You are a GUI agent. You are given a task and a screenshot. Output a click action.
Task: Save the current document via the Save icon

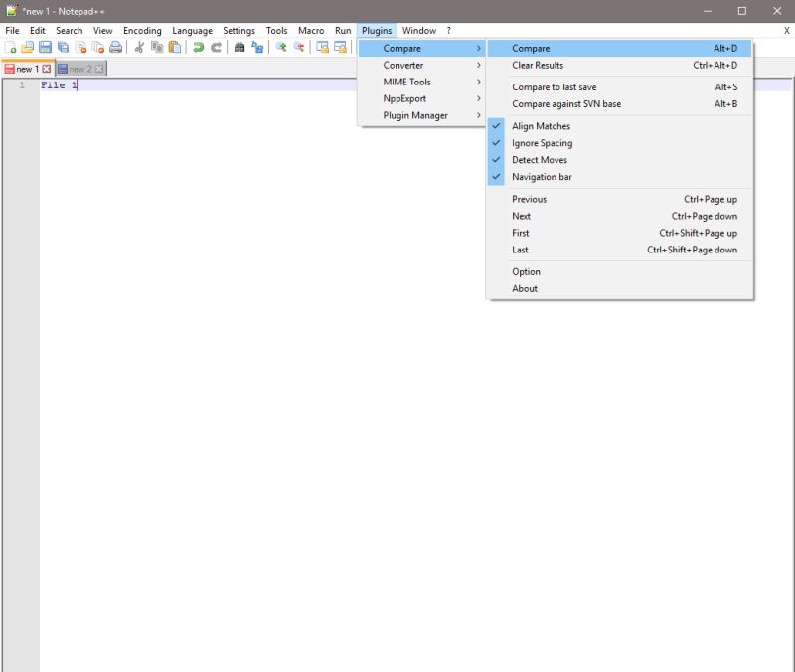pos(44,48)
